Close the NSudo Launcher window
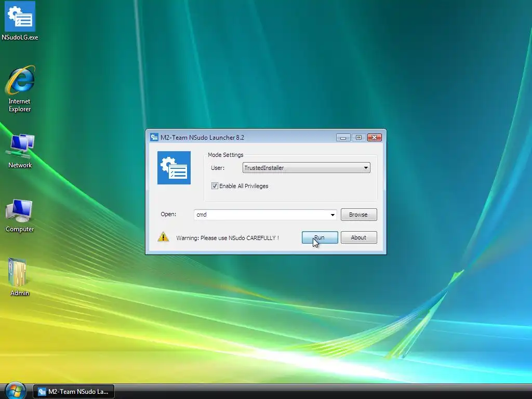 click(x=374, y=137)
